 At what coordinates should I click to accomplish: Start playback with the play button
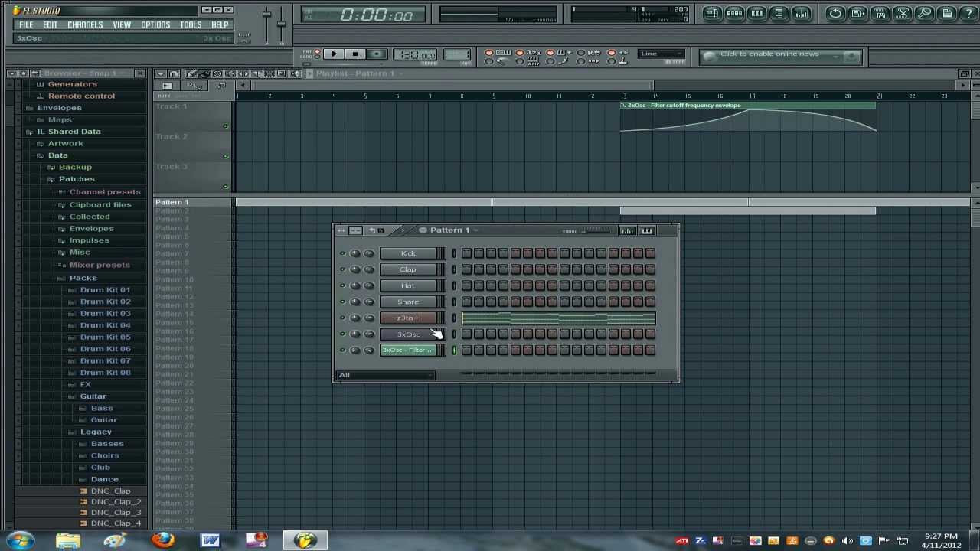(333, 54)
